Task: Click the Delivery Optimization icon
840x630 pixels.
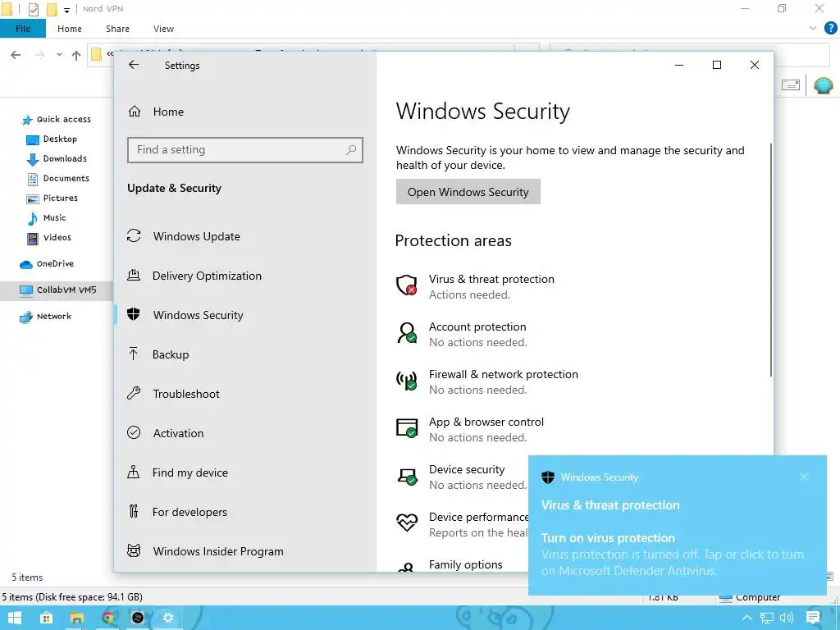Action: coord(134,276)
